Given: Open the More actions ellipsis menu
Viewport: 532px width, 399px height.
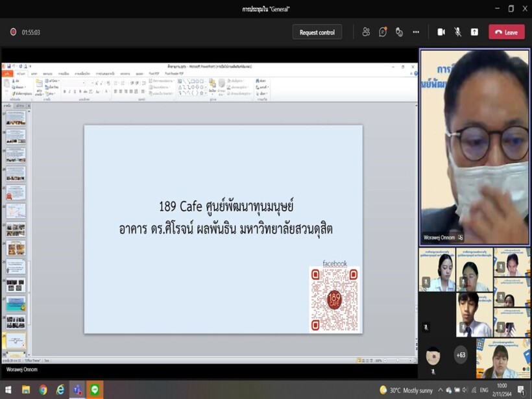Looking at the screenshot, I should 416,32.
